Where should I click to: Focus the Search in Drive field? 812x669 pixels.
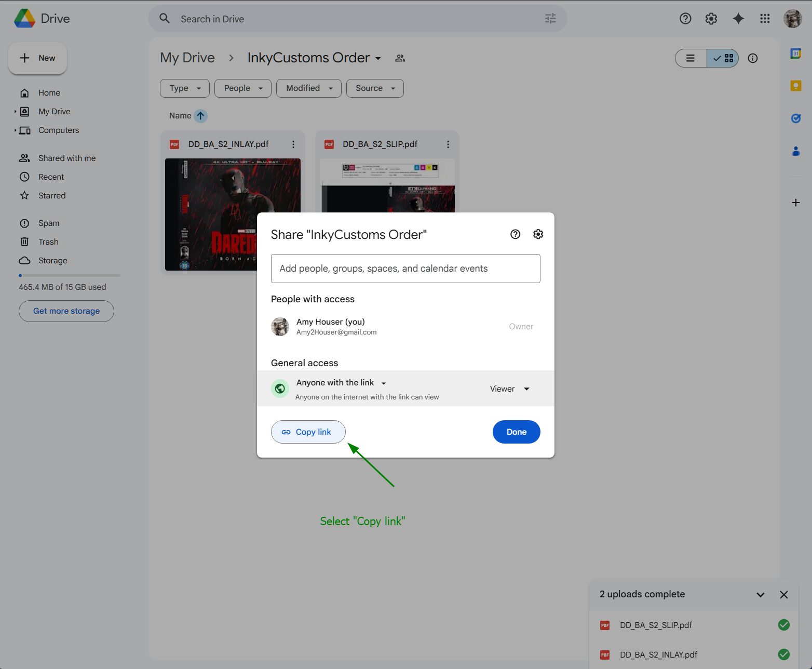point(358,19)
